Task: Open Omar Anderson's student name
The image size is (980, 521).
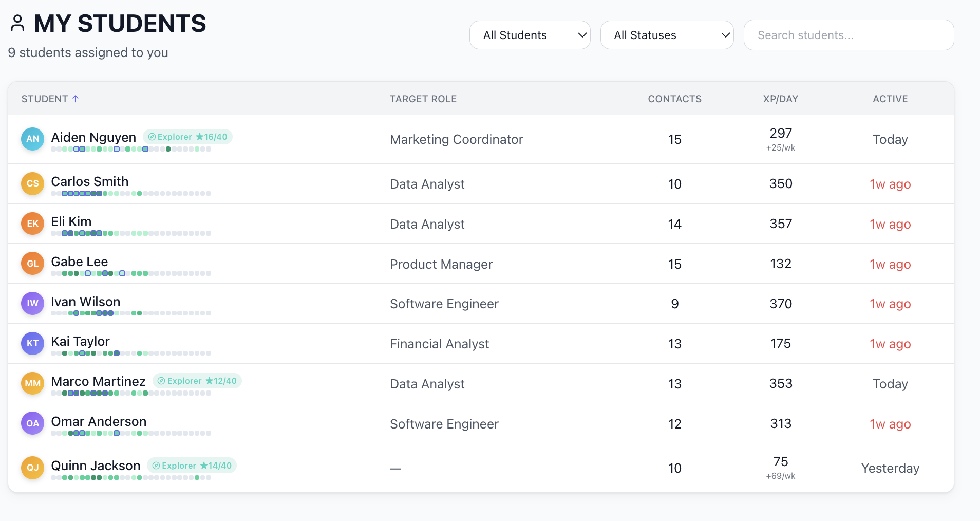Action: tap(99, 421)
